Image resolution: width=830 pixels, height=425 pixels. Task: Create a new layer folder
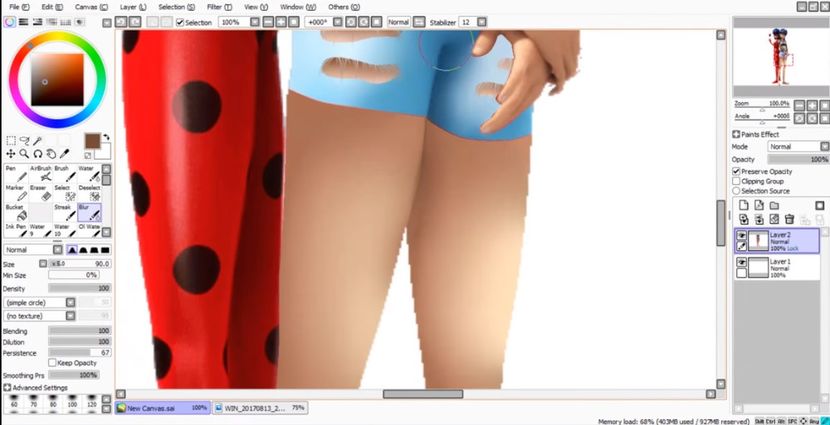tap(774, 205)
